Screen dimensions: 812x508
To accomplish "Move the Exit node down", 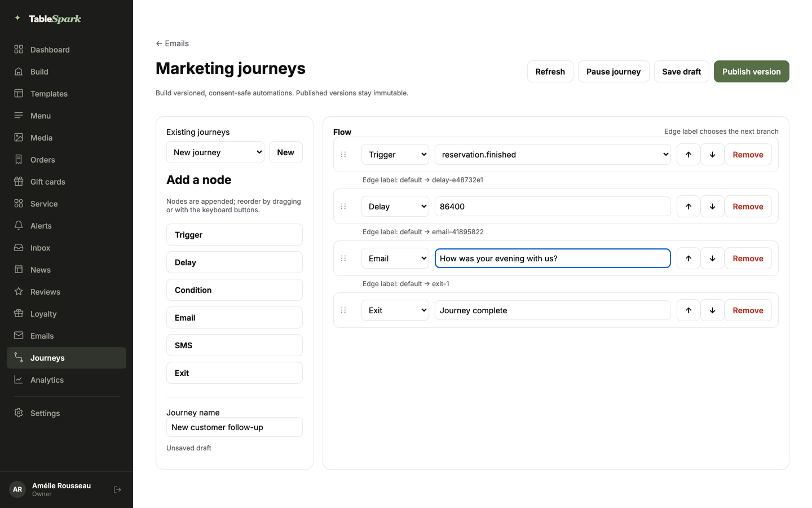I will pyautogui.click(x=712, y=310).
